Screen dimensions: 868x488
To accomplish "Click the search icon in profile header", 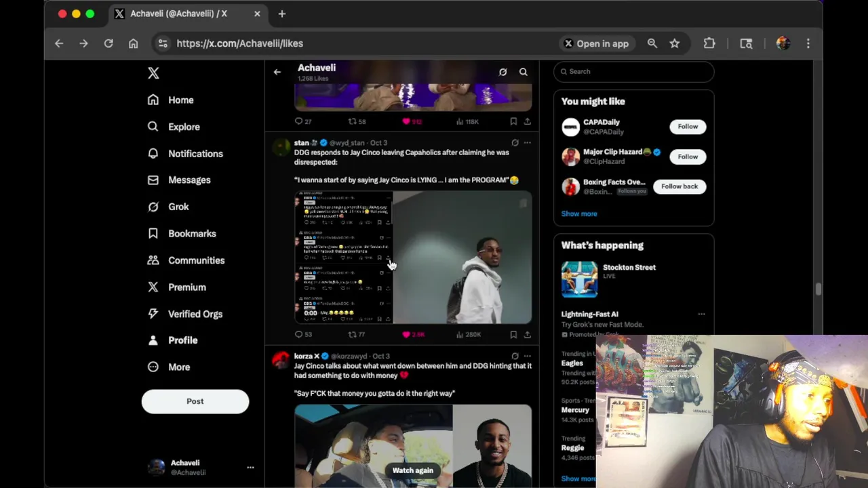I will [524, 72].
